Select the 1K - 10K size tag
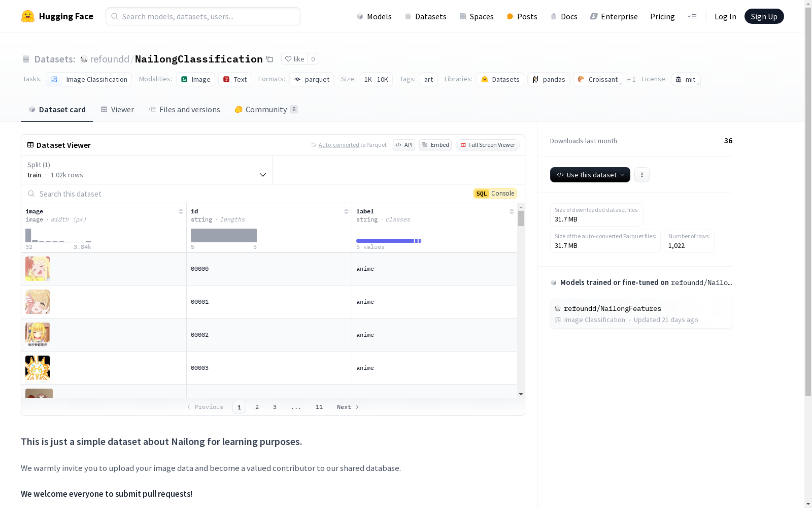Viewport: 812px width, 508px height. (x=376, y=79)
